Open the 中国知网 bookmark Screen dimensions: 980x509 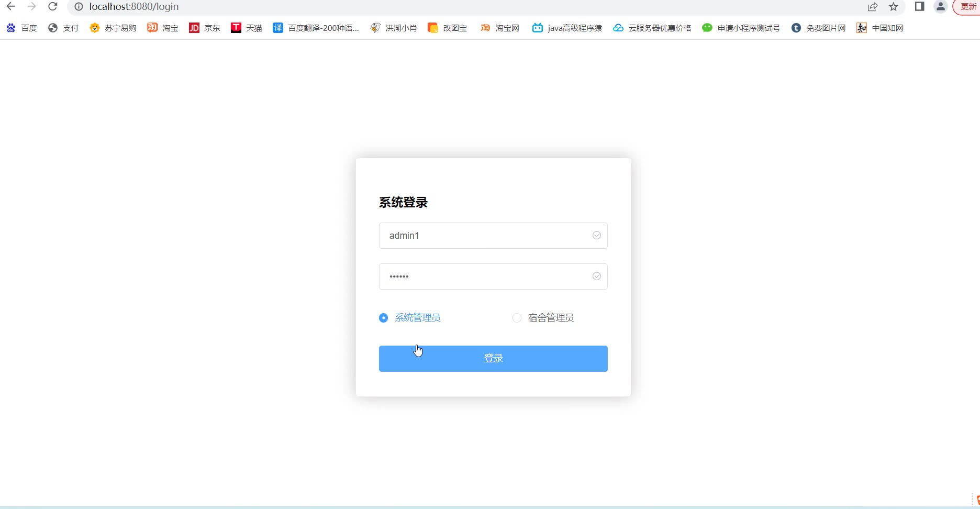click(x=880, y=28)
